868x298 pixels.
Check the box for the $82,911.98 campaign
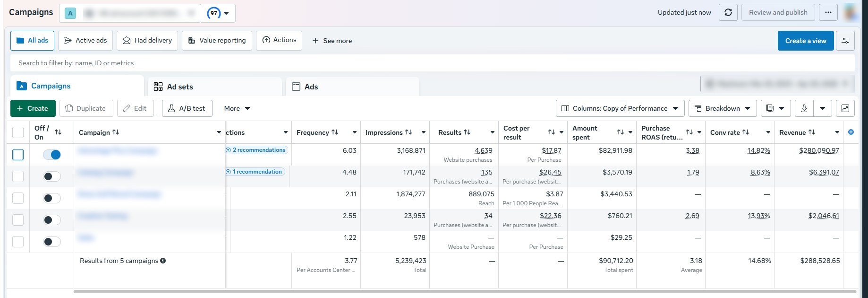[18, 155]
